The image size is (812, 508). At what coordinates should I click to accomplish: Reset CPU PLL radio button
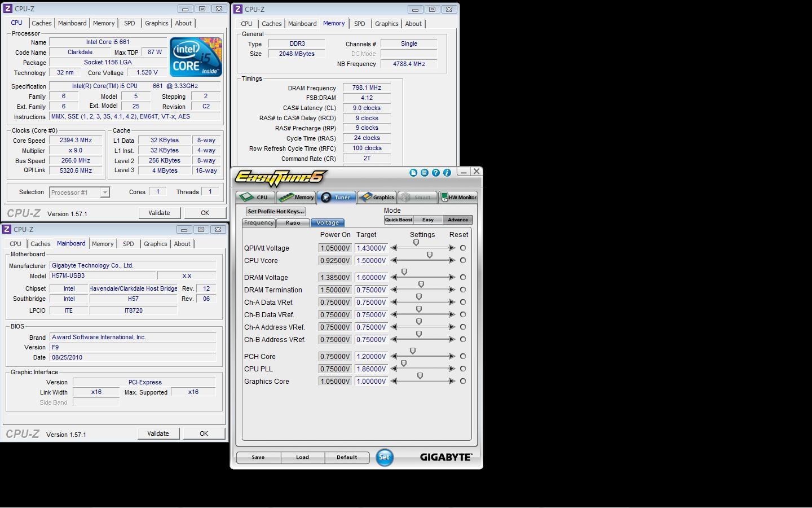coord(463,369)
